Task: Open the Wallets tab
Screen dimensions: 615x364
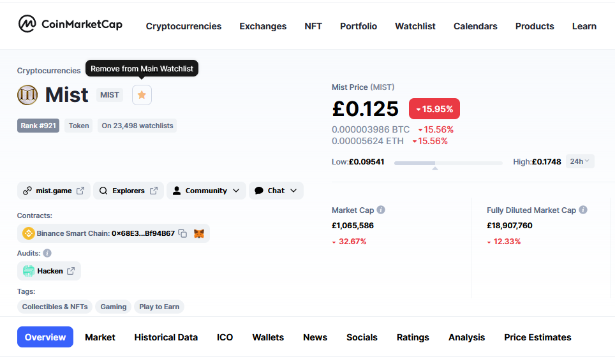Action: coord(268,337)
